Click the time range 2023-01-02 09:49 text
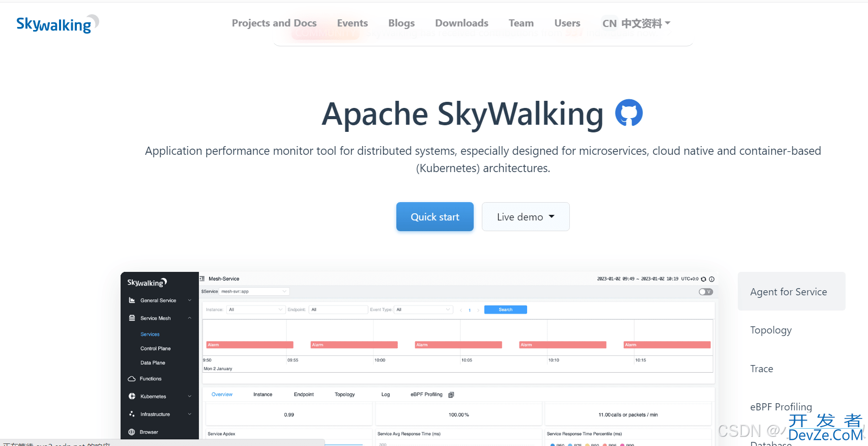 pyautogui.click(x=616, y=279)
